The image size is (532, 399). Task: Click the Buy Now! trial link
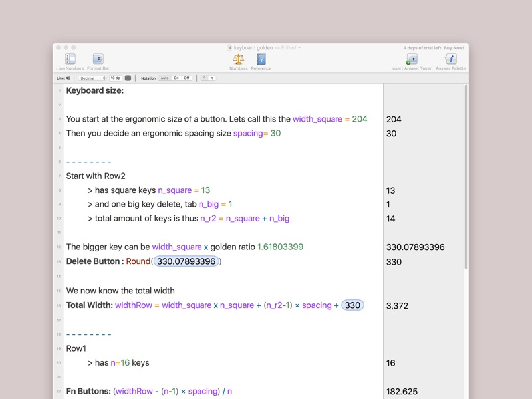click(x=454, y=48)
